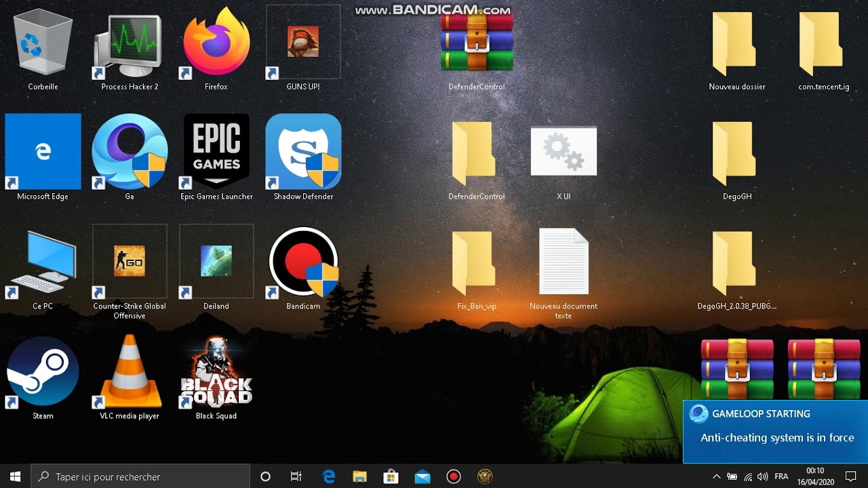Viewport: 868px width, 488px height.
Task: Open Microsoft Store from the taskbar
Action: click(x=391, y=476)
